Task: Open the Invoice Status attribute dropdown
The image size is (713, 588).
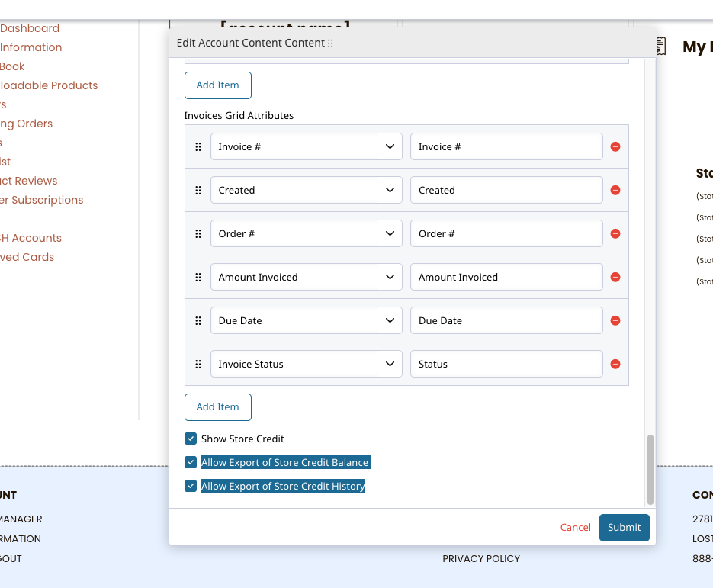Action: (x=307, y=364)
